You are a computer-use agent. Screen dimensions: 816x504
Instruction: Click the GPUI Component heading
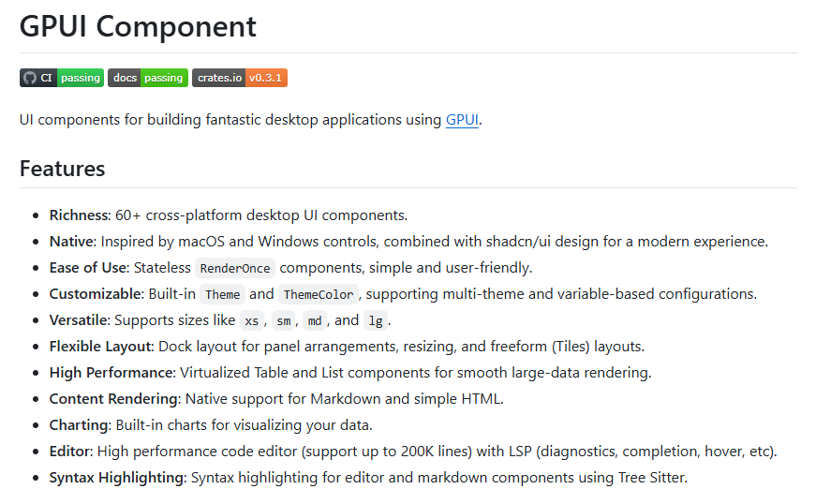point(138,26)
